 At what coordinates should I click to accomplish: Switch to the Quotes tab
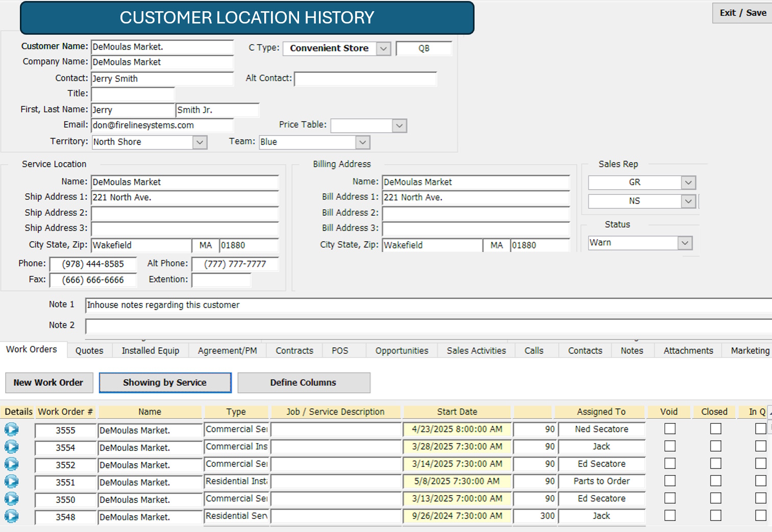click(x=89, y=350)
